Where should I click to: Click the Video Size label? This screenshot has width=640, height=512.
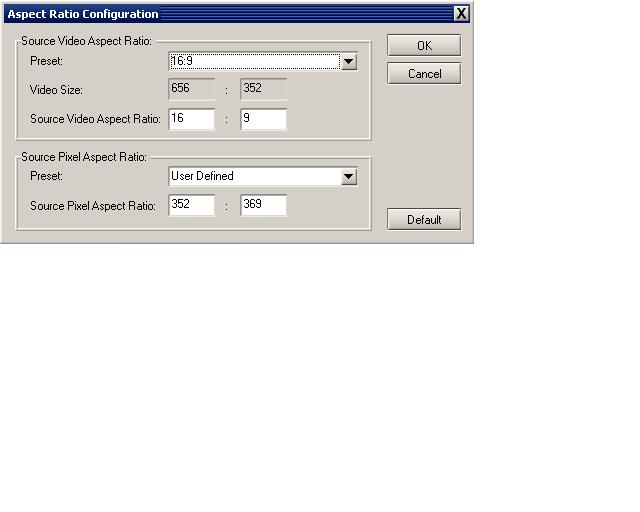[56, 90]
